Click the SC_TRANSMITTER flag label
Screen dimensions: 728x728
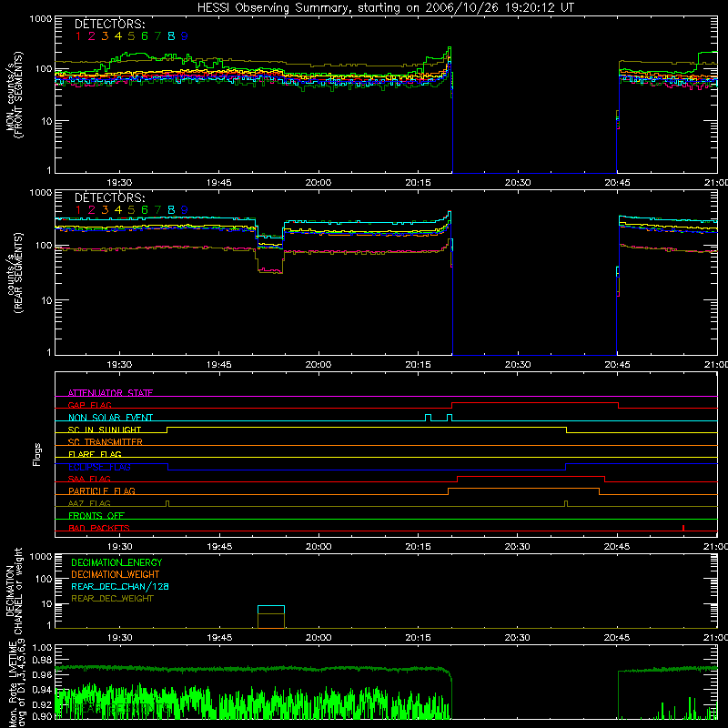pyautogui.click(x=105, y=442)
